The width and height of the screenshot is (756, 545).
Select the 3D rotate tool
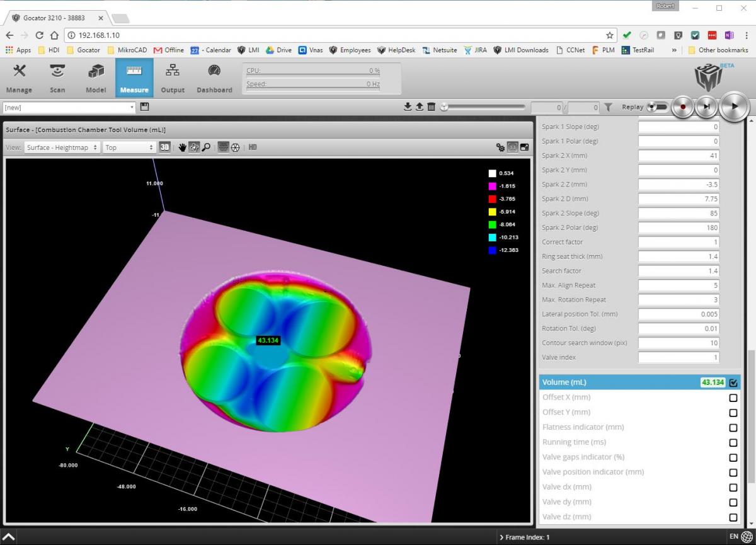[194, 147]
